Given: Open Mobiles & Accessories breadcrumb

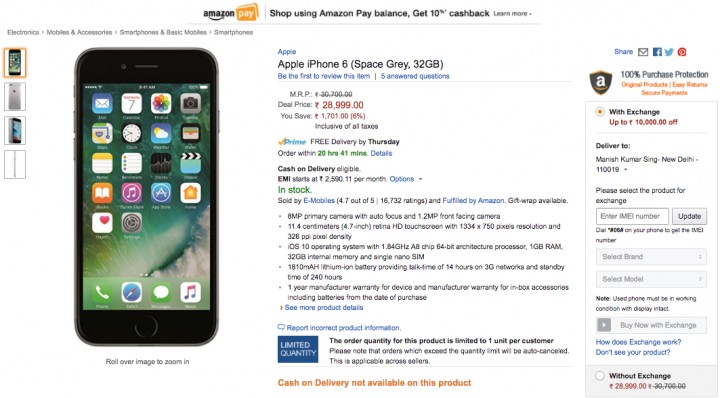Looking at the screenshot, I should 79,32.
